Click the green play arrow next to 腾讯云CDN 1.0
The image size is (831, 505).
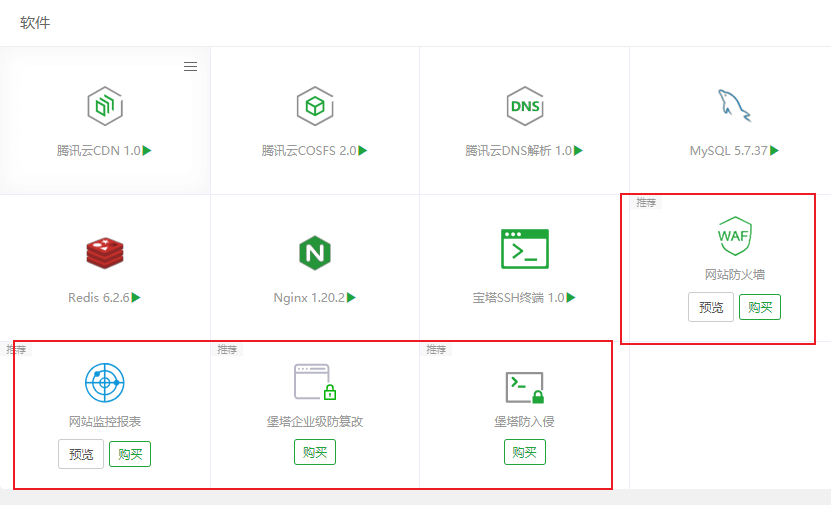tap(147, 150)
